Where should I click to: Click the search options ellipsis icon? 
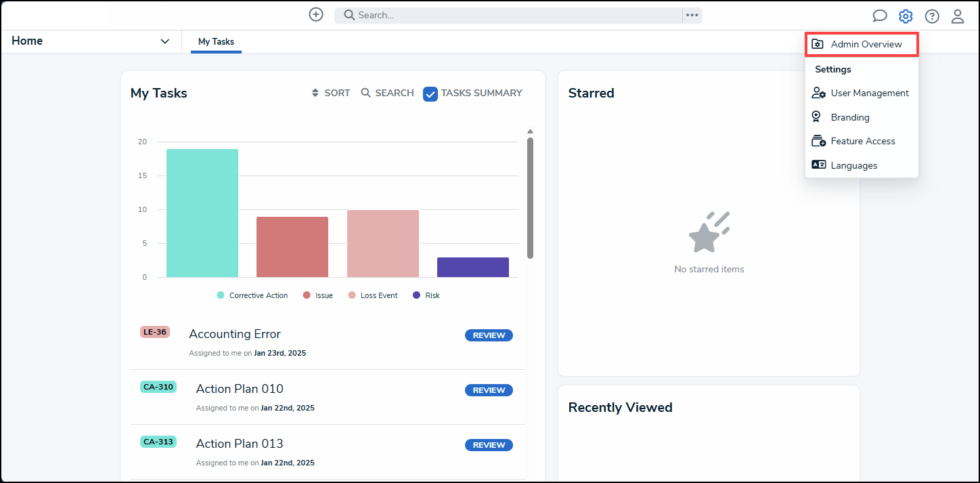pyautogui.click(x=692, y=15)
